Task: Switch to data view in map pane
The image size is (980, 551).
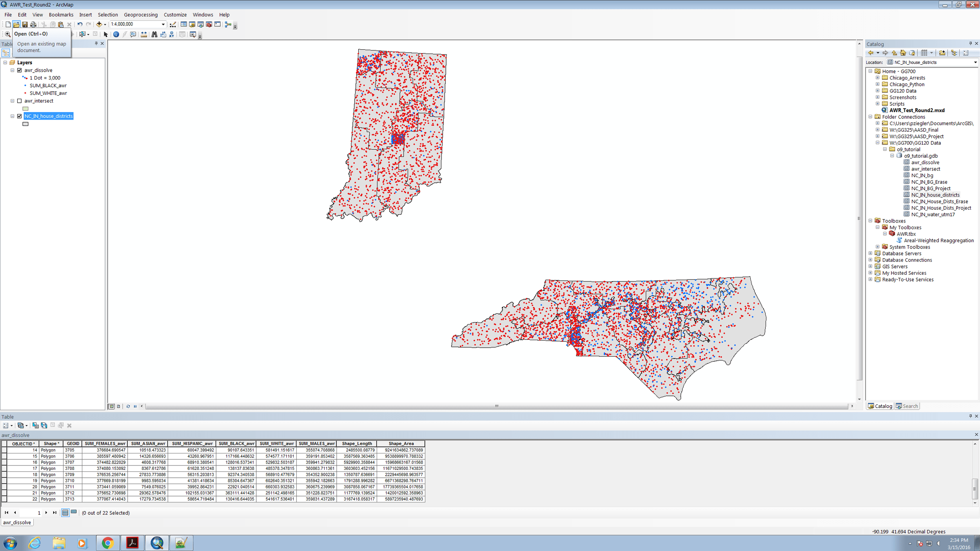Action: coord(112,406)
